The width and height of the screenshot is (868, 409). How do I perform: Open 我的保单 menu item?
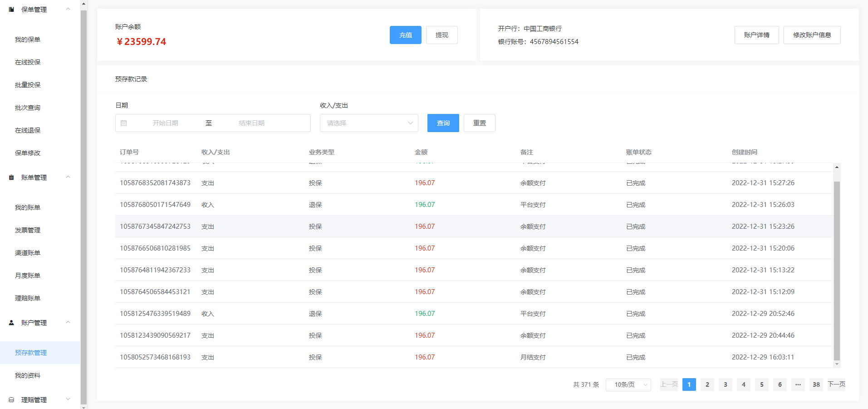pos(28,39)
